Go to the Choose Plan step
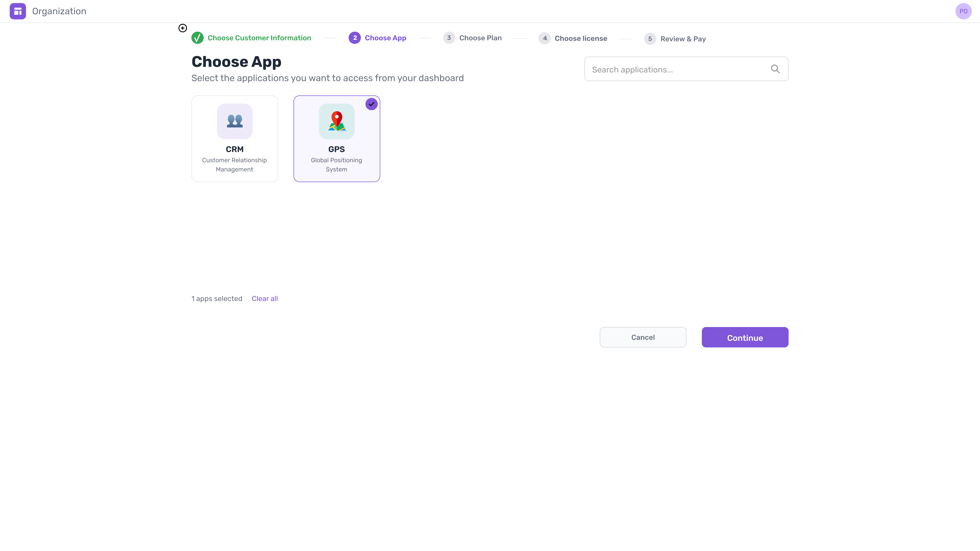 click(x=480, y=38)
